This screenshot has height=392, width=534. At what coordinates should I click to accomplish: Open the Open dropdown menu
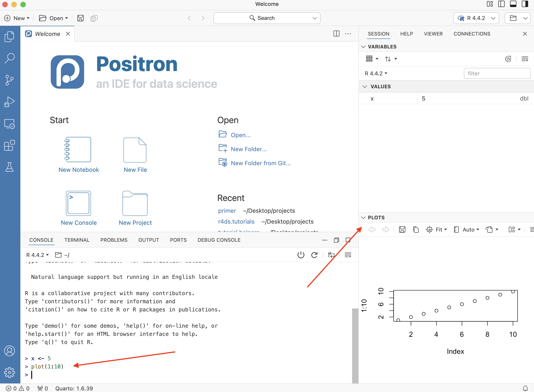(x=53, y=18)
